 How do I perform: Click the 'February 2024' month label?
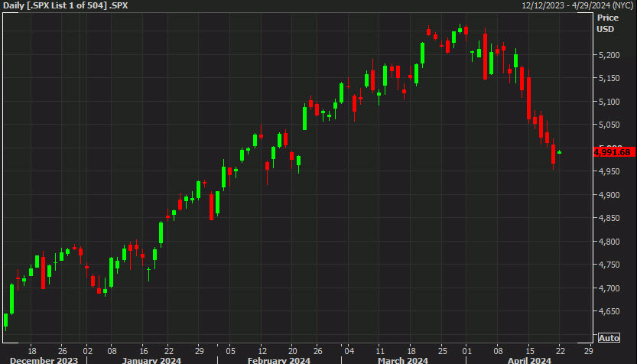pyautogui.click(x=279, y=360)
